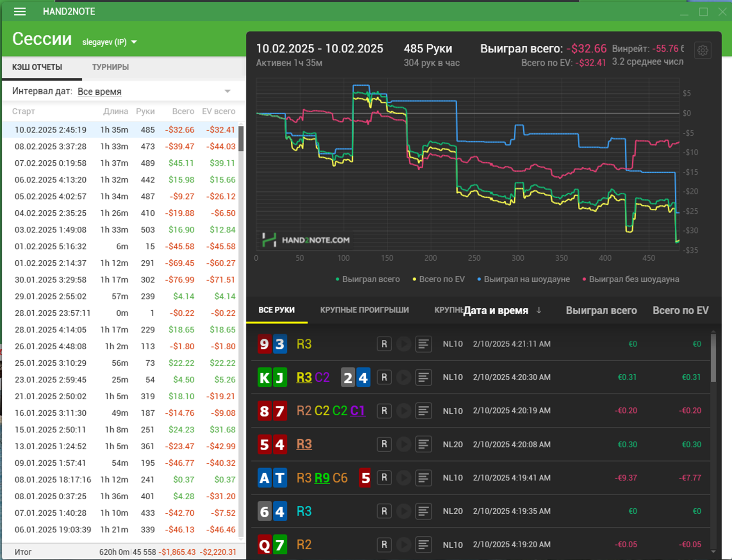
Task: Sort hands by 'Выиграл всего' column header
Action: (x=602, y=311)
